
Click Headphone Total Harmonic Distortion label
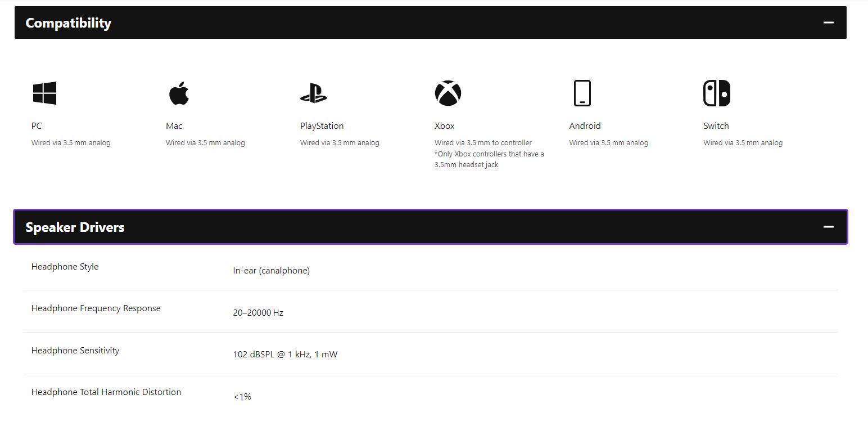coord(106,392)
